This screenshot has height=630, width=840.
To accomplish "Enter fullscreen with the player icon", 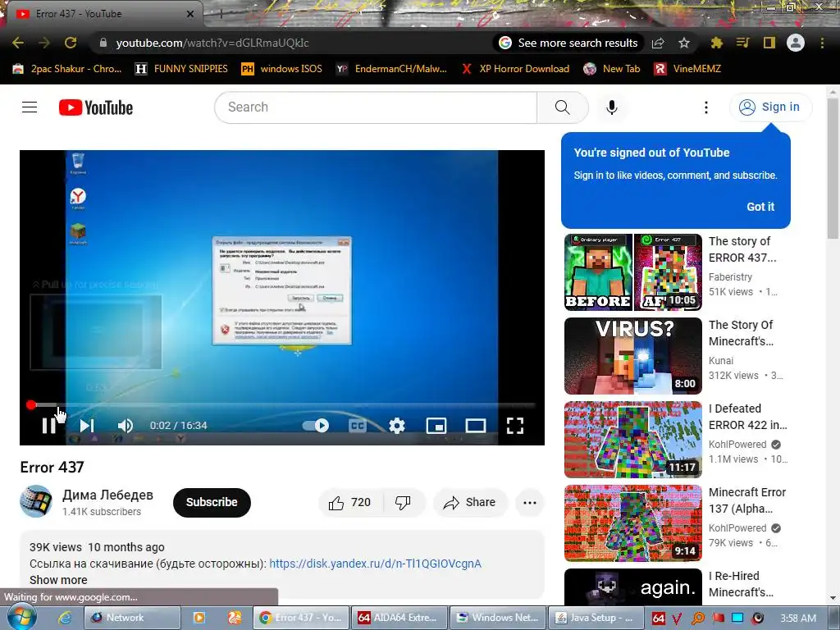I will coord(515,426).
